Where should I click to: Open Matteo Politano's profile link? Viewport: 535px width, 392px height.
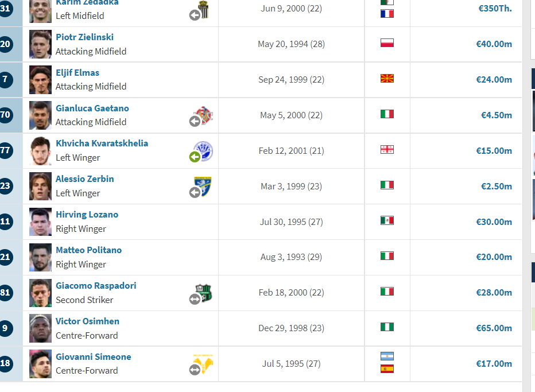click(89, 250)
